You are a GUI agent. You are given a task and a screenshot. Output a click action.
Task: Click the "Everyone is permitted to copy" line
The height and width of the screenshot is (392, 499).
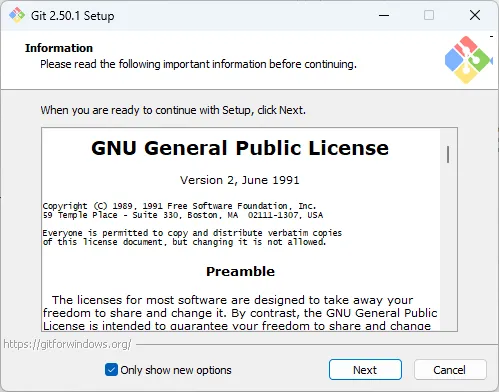coord(192,233)
